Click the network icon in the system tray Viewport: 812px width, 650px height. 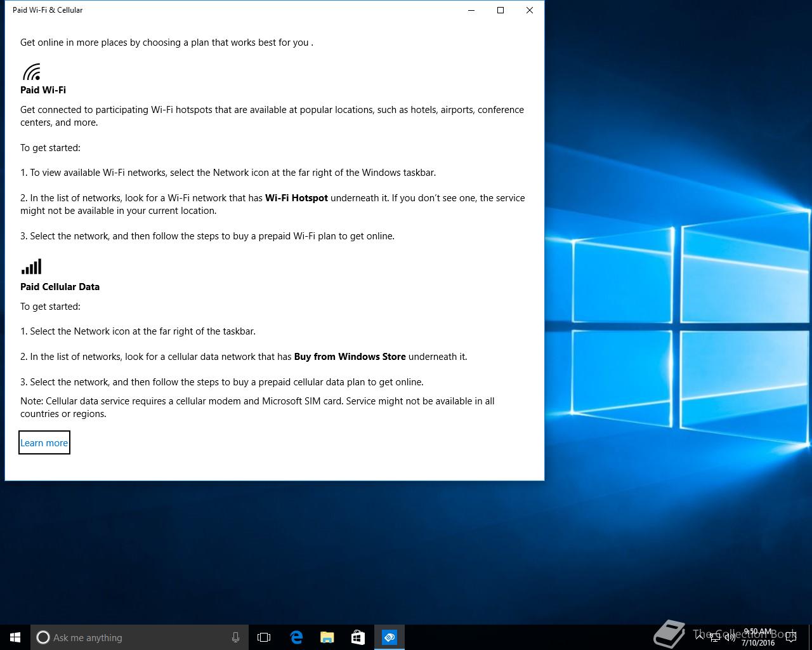coord(715,637)
